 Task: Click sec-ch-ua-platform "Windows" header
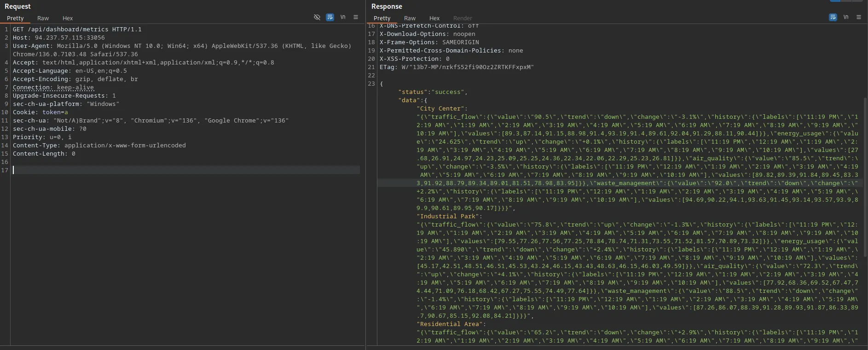pos(66,104)
